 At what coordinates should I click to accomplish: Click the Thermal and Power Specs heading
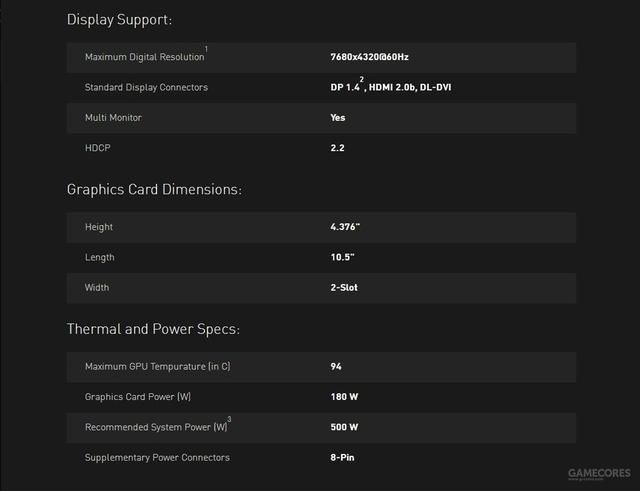pyautogui.click(x=153, y=329)
